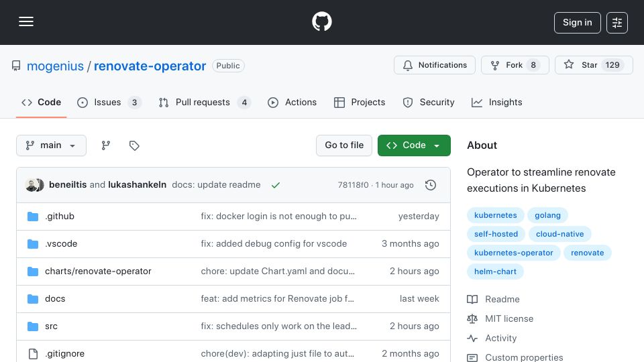Viewport: 644px width, 362px height.
Task: Click the Pull requests count badge 4
Action: click(244, 103)
